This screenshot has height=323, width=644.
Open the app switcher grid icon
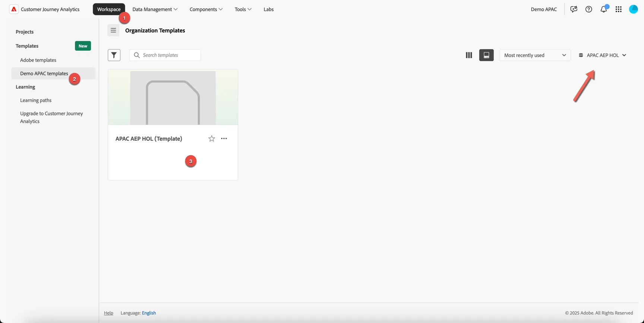pyautogui.click(x=619, y=9)
